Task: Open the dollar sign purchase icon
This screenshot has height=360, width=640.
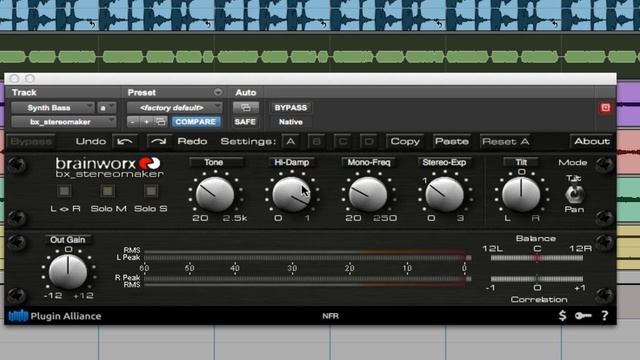Action: [x=562, y=316]
